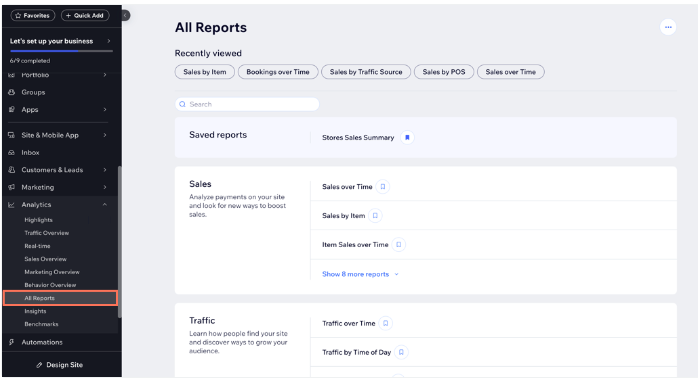Open Behavior Overview under Analytics
The width and height of the screenshot is (698, 380).
[x=50, y=285]
